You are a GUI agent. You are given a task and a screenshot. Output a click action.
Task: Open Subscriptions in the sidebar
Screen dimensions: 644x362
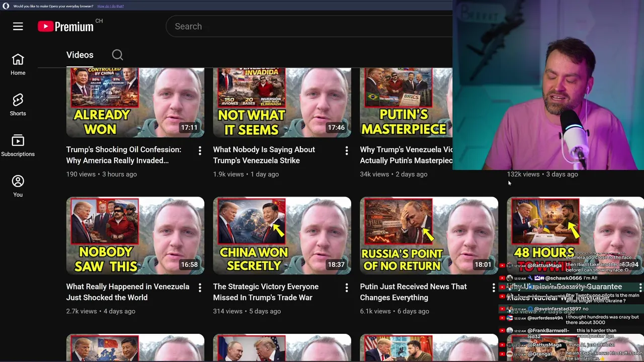(18, 146)
